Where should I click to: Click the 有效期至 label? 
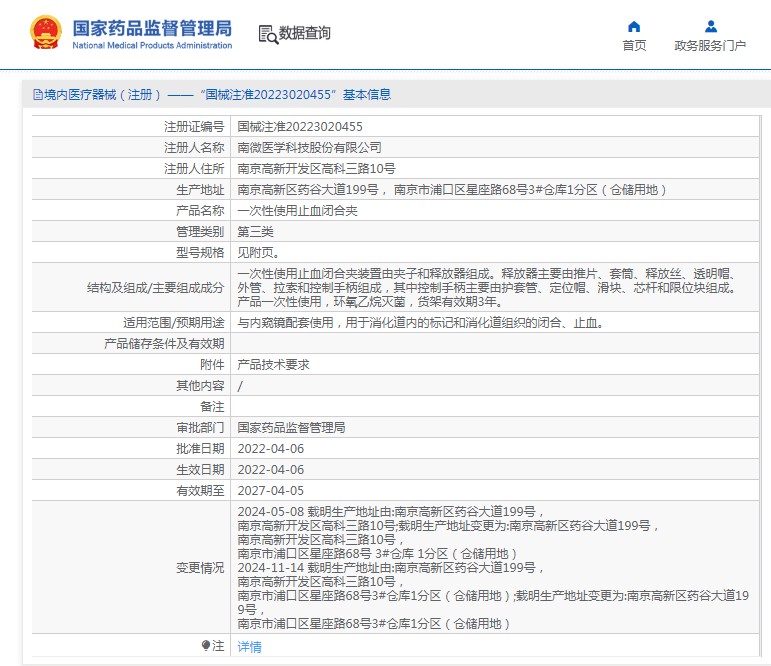200,490
